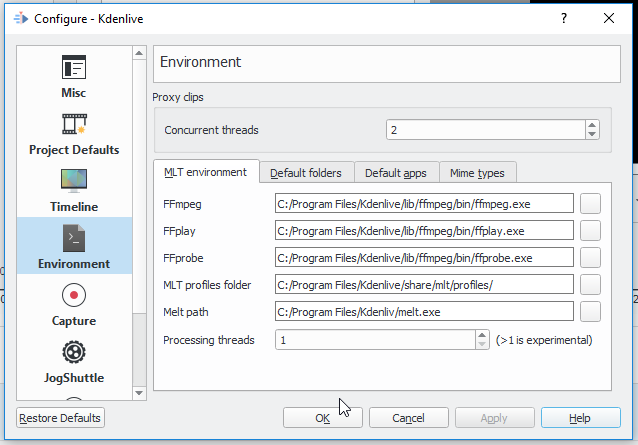This screenshot has height=445, width=638.
Task: Decrease the Processing threads value
Action: (x=482, y=345)
